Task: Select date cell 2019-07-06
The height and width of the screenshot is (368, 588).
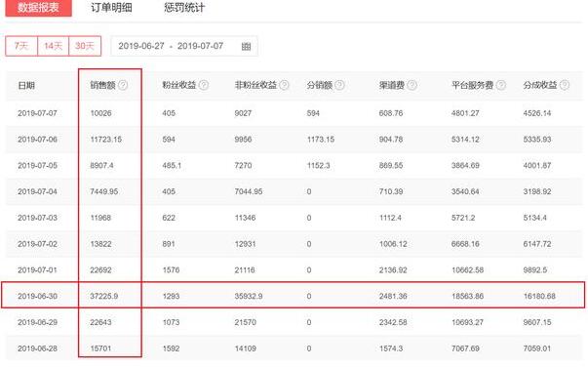Action: click(37, 140)
